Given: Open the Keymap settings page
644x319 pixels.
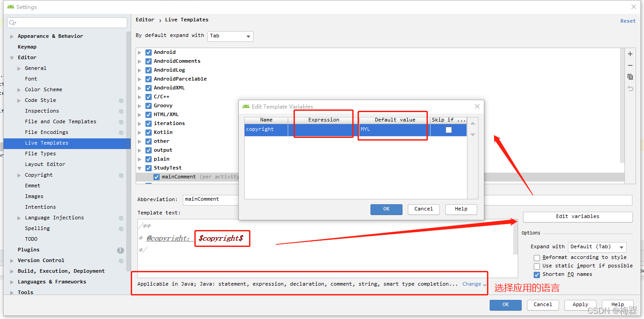Looking at the screenshot, I should 27,47.
